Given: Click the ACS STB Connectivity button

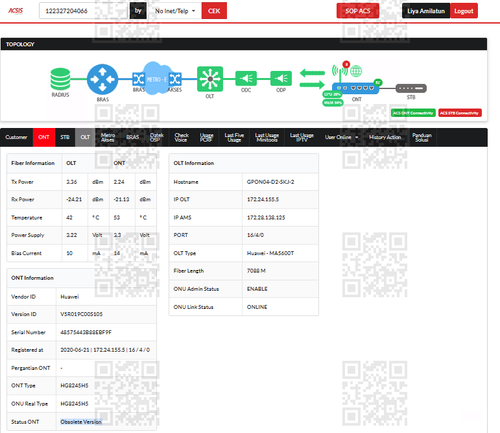Looking at the screenshot, I should (460, 113).
